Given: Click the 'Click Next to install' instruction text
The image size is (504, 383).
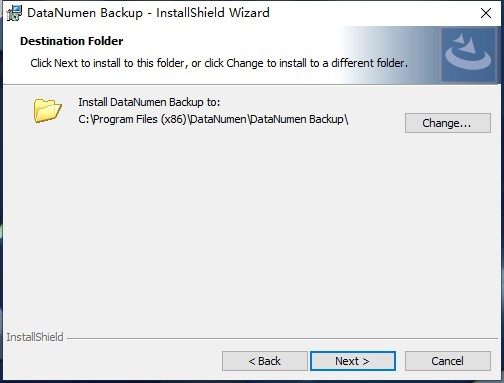Looking at the screenshot, I should pyautogui.click(x=219, y=63).
